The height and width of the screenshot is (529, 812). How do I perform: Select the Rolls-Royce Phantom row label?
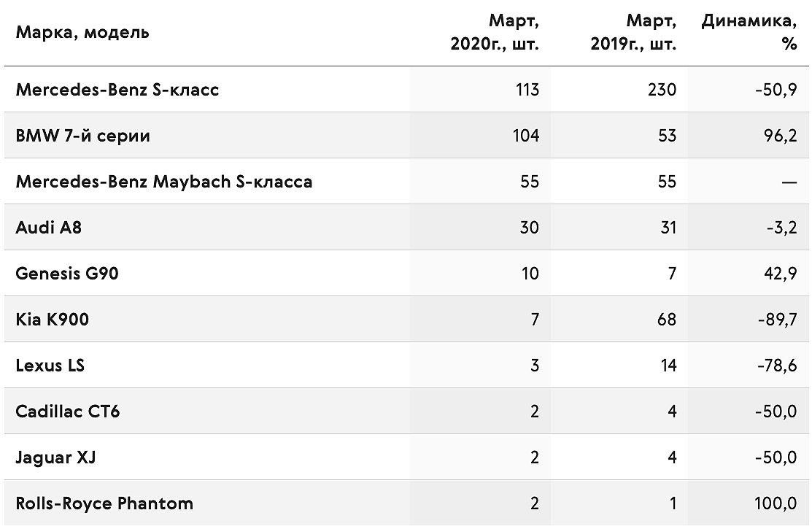[x=104, y=503]
